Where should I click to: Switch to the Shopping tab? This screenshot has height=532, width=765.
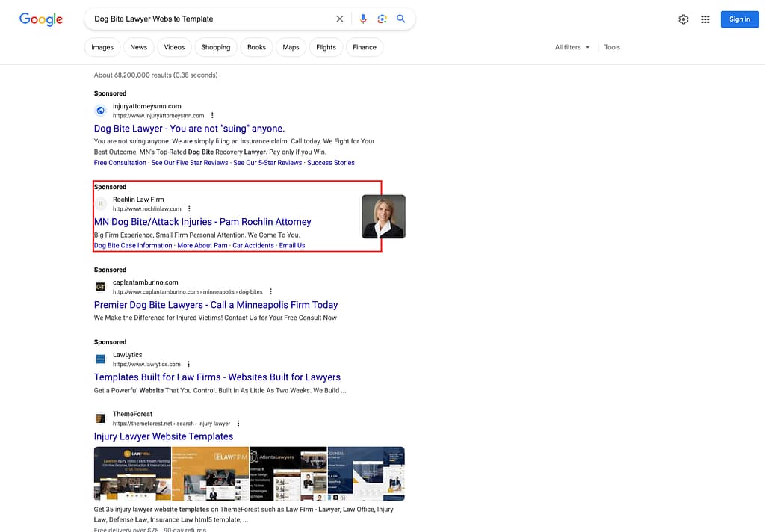[x=216, y=47]
